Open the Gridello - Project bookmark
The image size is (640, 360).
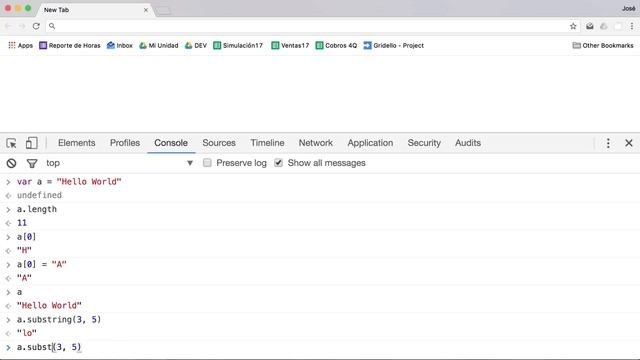(394, 45)
